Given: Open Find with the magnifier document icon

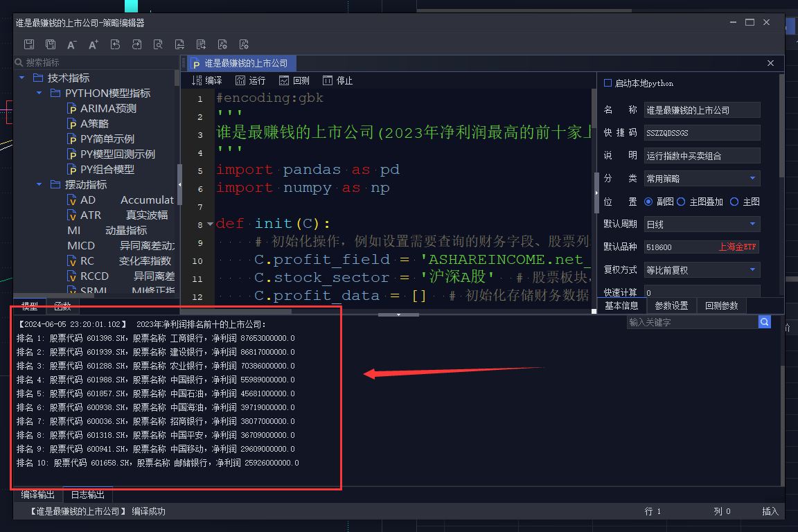Looking at the screenshot, I should (158, 44).
